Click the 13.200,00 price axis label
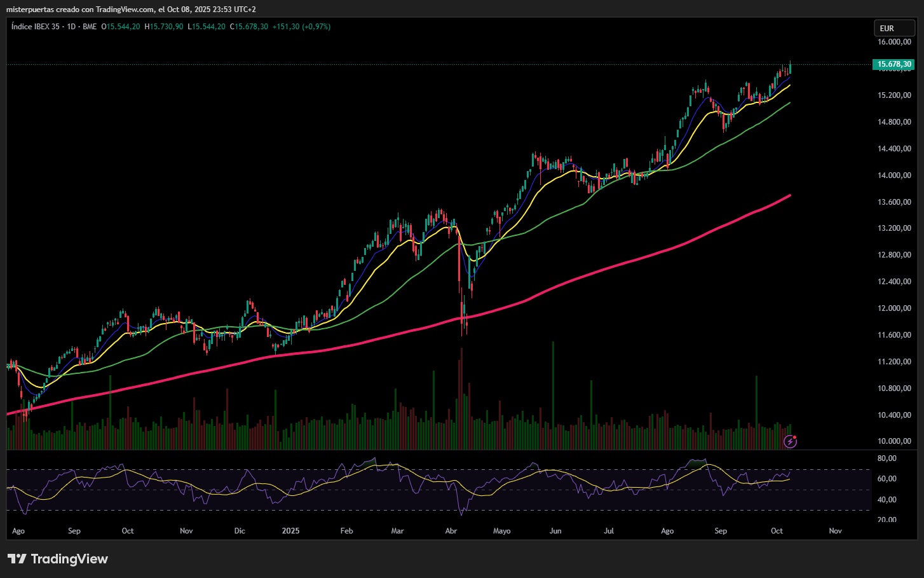This screenshot has height=578, width=924. click(x=895, y=228)
